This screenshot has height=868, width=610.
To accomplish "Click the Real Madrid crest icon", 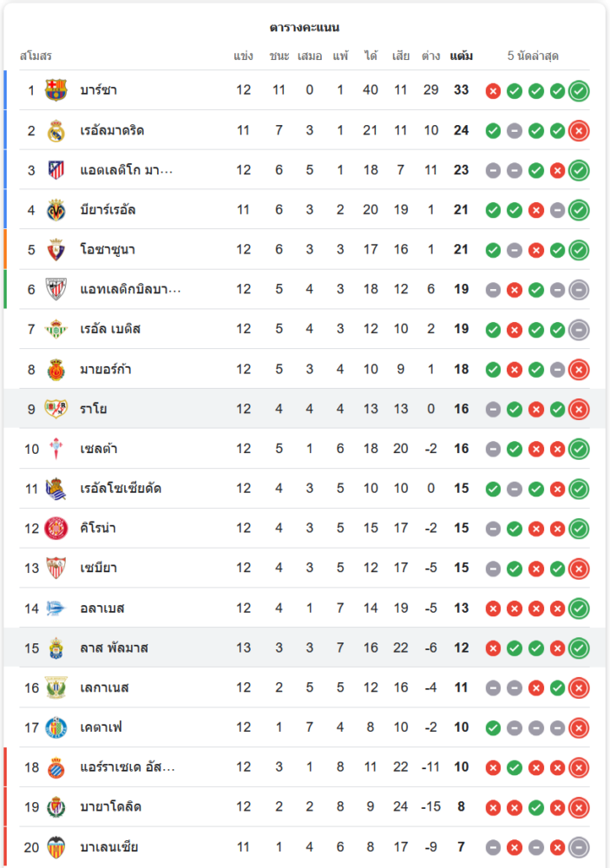I will point(56,131).
